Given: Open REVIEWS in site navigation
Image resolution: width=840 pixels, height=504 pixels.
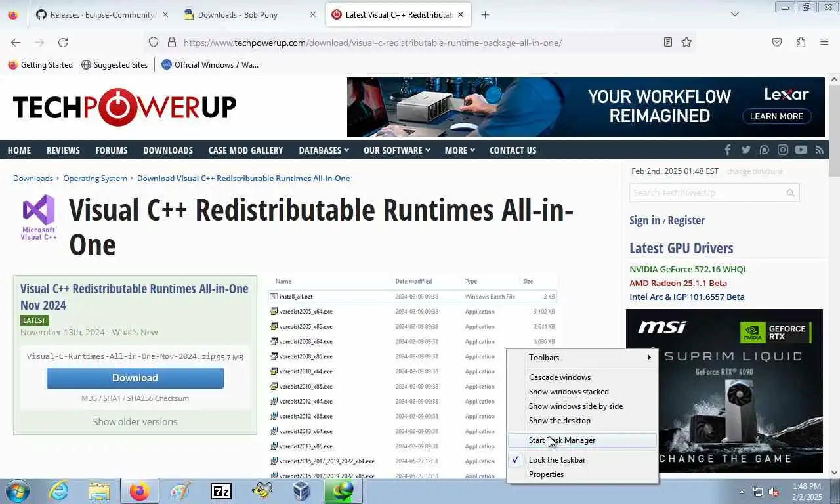Looking at the screenshot, I should [63, 150].
